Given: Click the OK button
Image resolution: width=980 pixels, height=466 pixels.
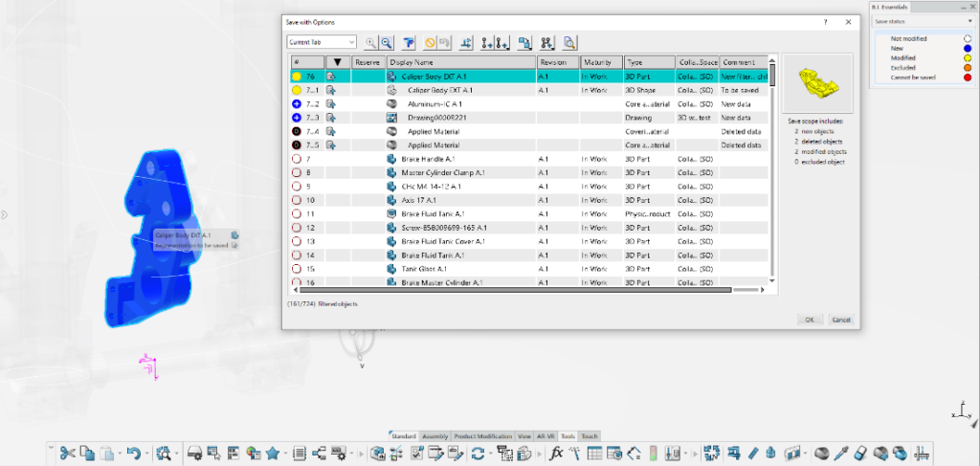Looking at the screenshot, I should pyautogui.click(x=809, y=320).
